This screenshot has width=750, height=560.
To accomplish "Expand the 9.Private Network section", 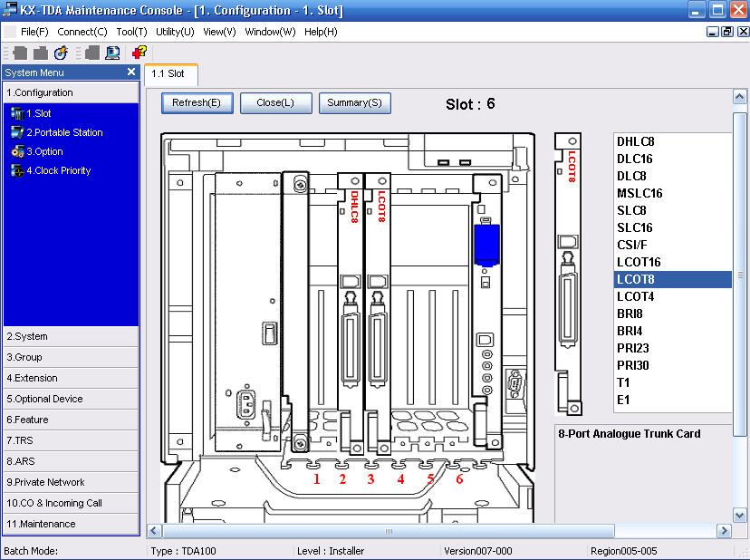I will pyautogui.click(x=72, y=482).
